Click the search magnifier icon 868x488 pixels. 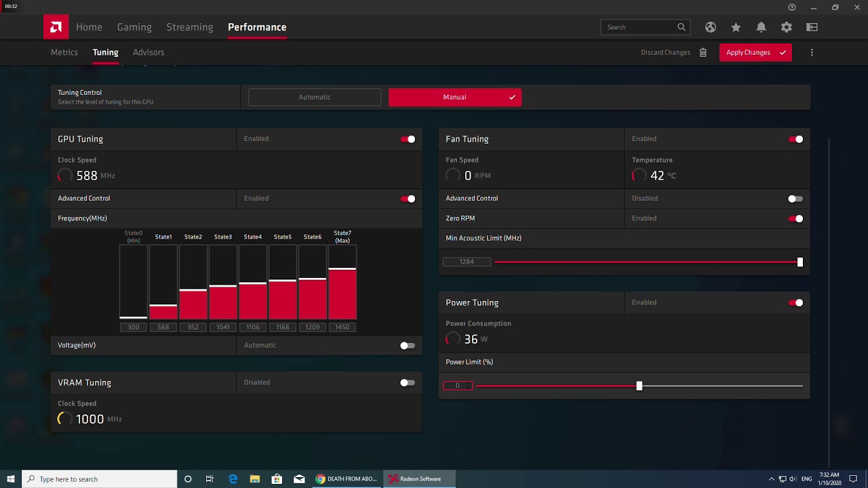(682, 27)
